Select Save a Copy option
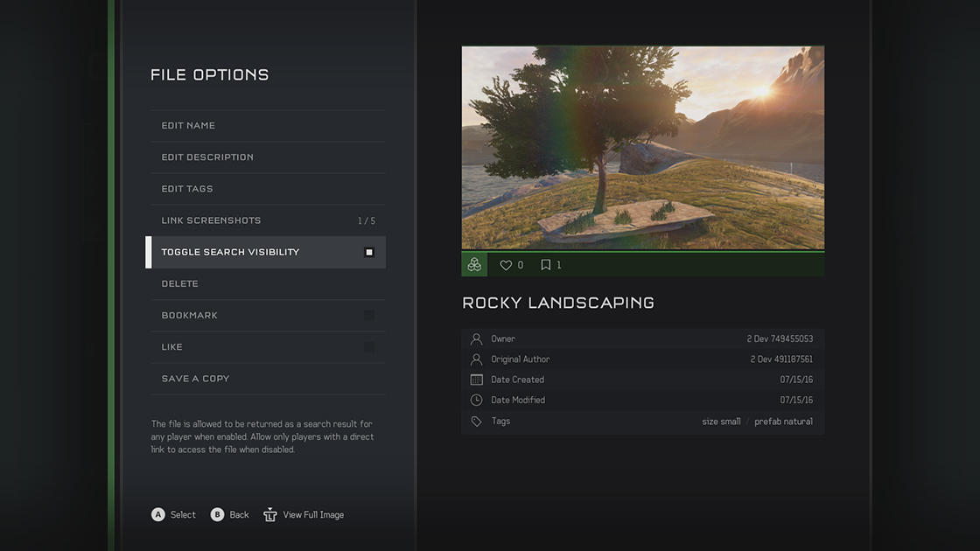Image resolution: width=980 pixels, height=551 pixels. (268, 379)
